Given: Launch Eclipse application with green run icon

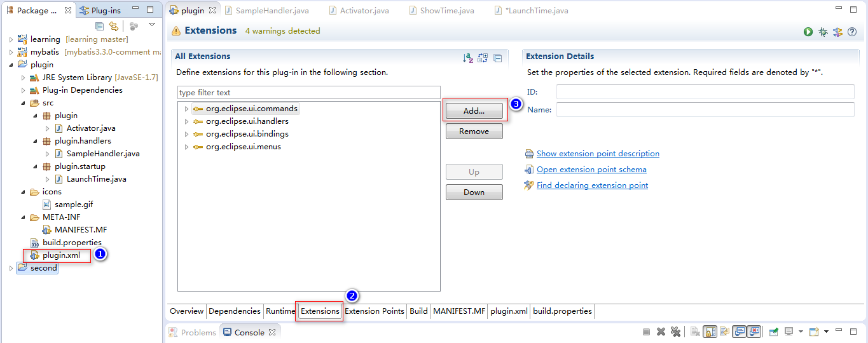Looking at the screenshot, I should pyautogui.click(x=808, y=32).
